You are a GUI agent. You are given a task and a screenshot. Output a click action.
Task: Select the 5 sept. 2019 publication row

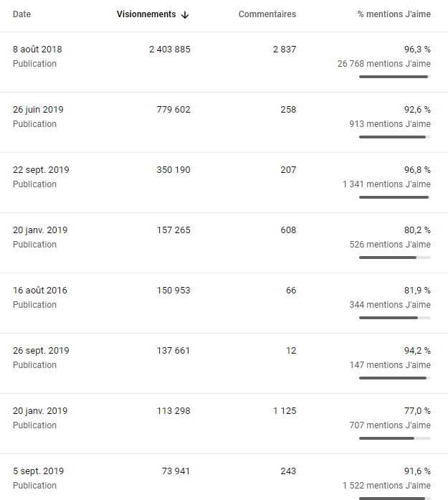coord(224,477)
